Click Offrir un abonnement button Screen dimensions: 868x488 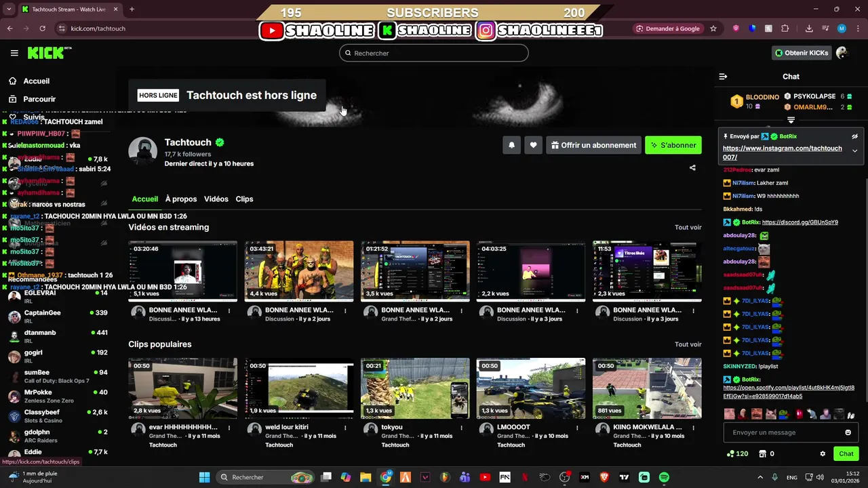(x=593, y=145)
